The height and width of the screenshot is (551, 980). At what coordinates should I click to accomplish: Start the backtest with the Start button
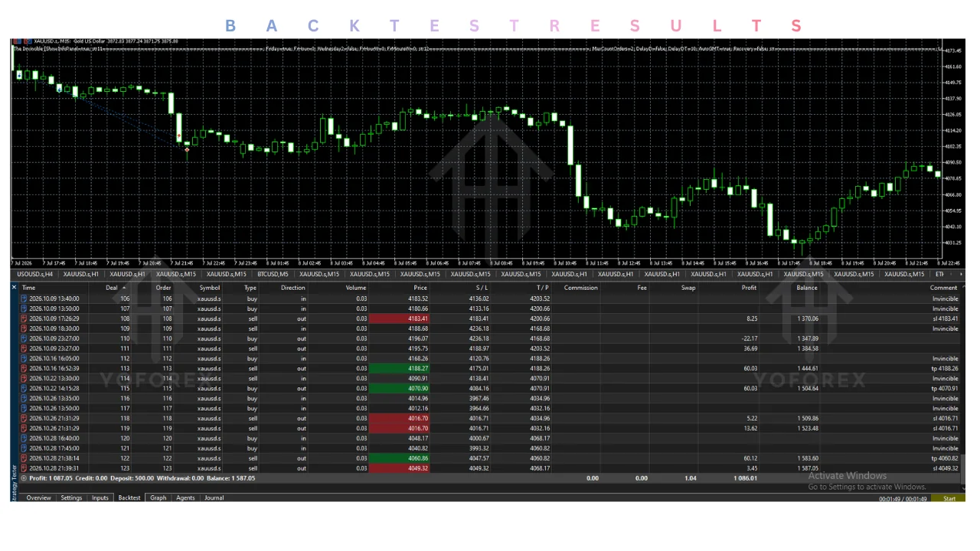[x=949, y=499]
